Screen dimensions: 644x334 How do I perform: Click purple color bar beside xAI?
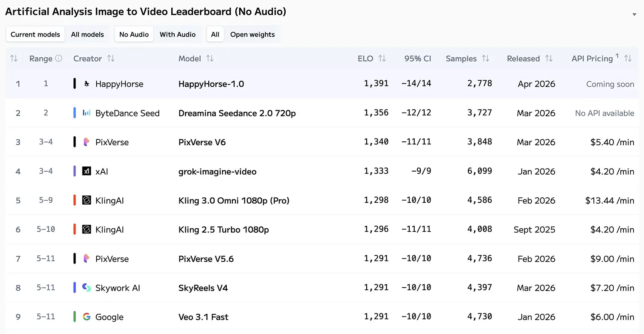coord(75,171)
